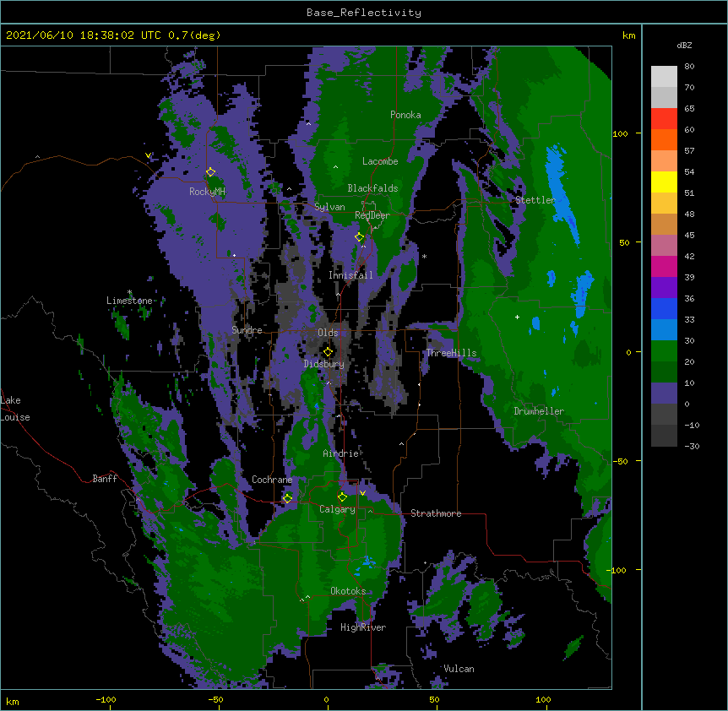This screenshot has height=711, width=728.
Task: Select the light blue swatch below 33
Action: tap(664, 329)
